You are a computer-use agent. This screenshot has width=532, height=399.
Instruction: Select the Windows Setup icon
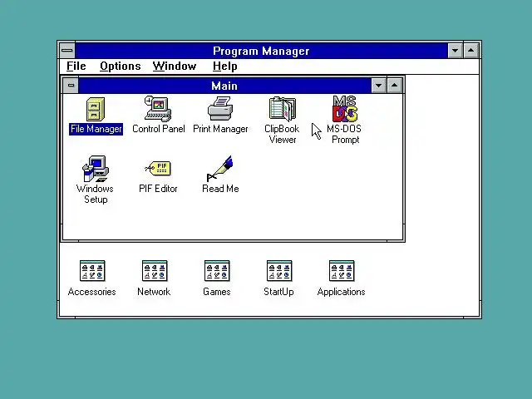[96, 169]
